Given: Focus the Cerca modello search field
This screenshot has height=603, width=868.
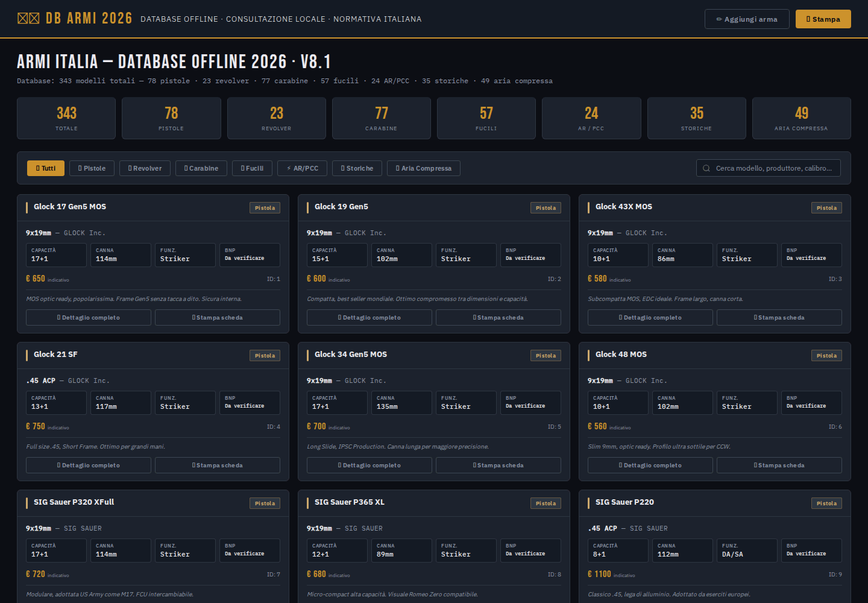Looking at the screenshot, I should pos(769,168).
